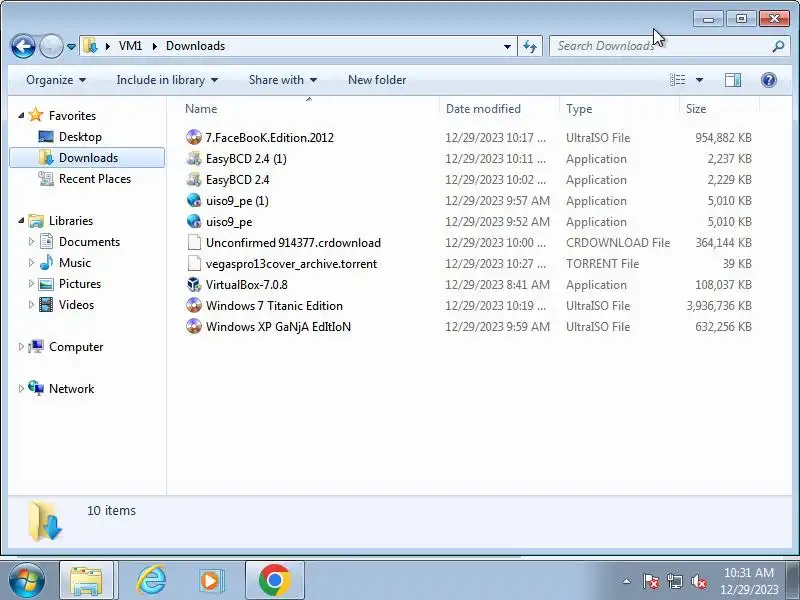Click the Windows Explorer taskbar icon
The image size is (800, 600).
tap(86, 580)
